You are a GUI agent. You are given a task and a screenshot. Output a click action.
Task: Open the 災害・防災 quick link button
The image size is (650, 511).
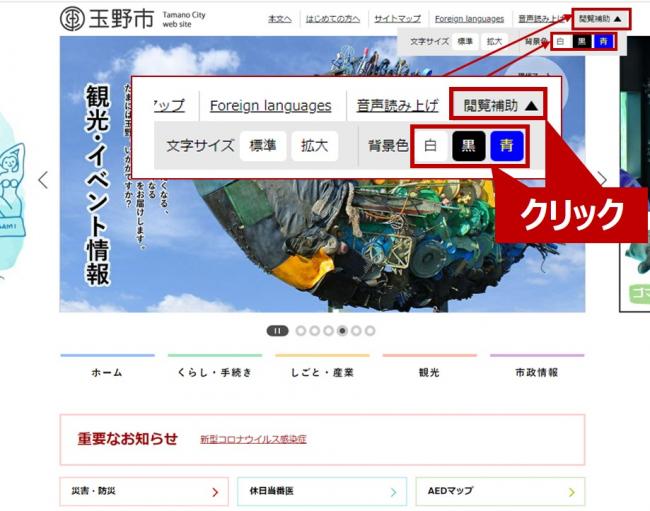(144, 491)
